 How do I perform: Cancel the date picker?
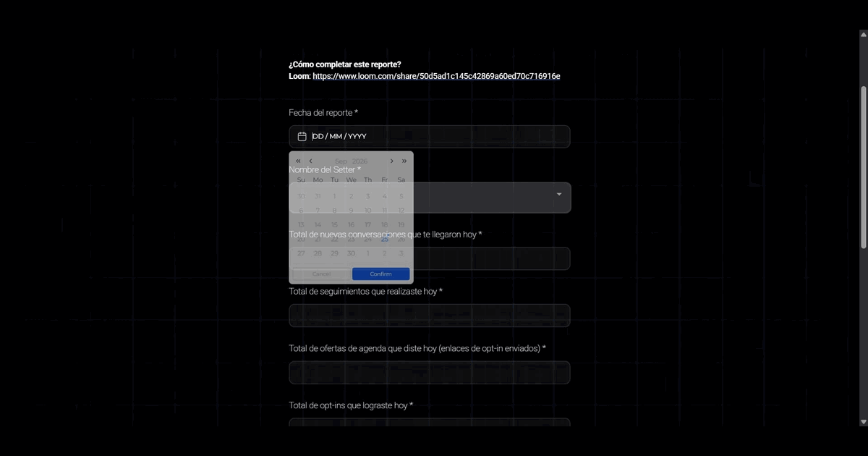point(321,274)
